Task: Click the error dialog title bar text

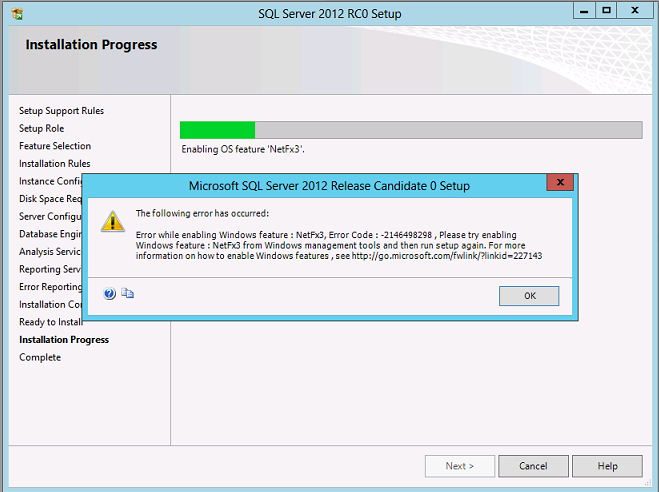Action: 329,186
